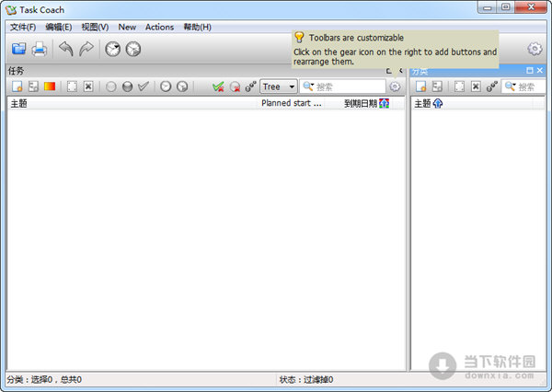Image resolution: width=552 pixels, height=392 pixels.
Task: Sort tasks by 主题 column header
Action: [x=133, y=104]
